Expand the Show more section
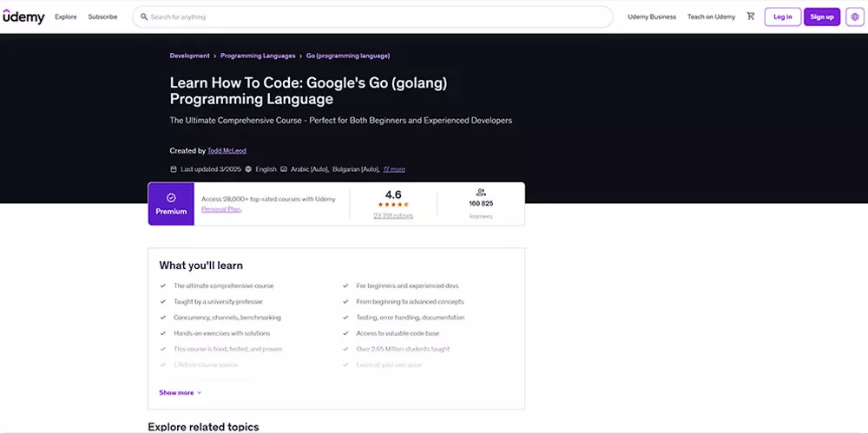The image size is (868, 433). point(181,392)
